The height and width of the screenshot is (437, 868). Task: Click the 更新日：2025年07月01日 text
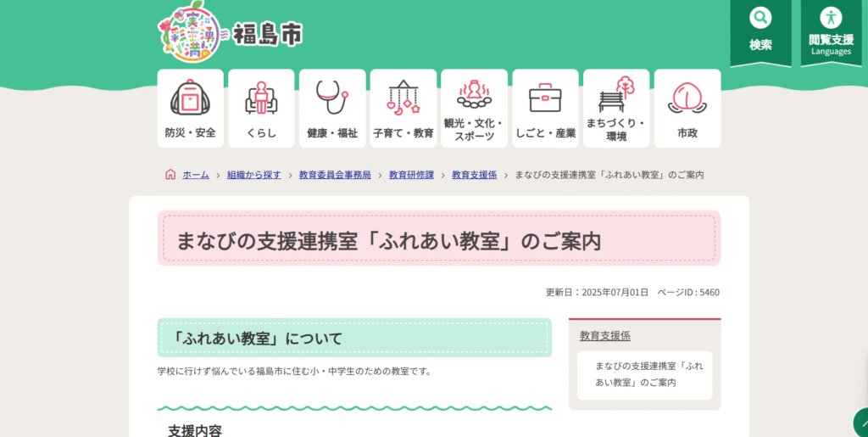click(597, 293)
